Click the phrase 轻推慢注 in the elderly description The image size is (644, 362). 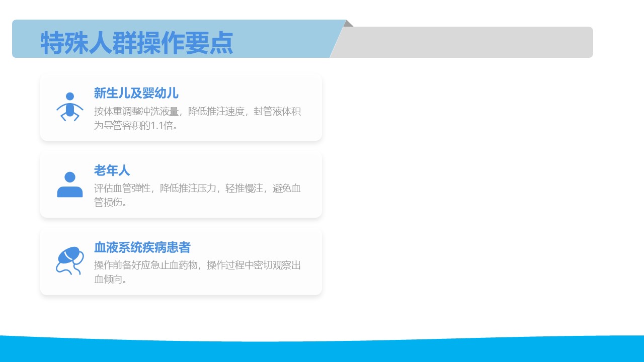(244, 189)
